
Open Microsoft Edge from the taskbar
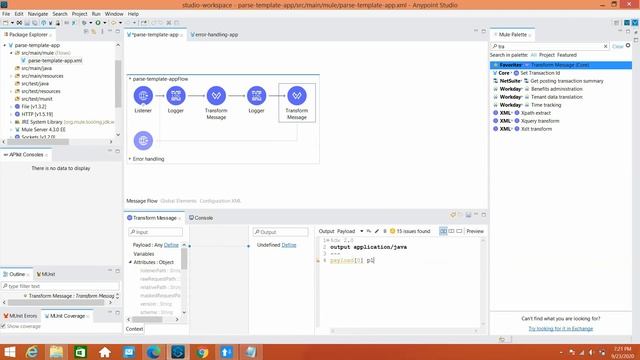click(153, 352)
